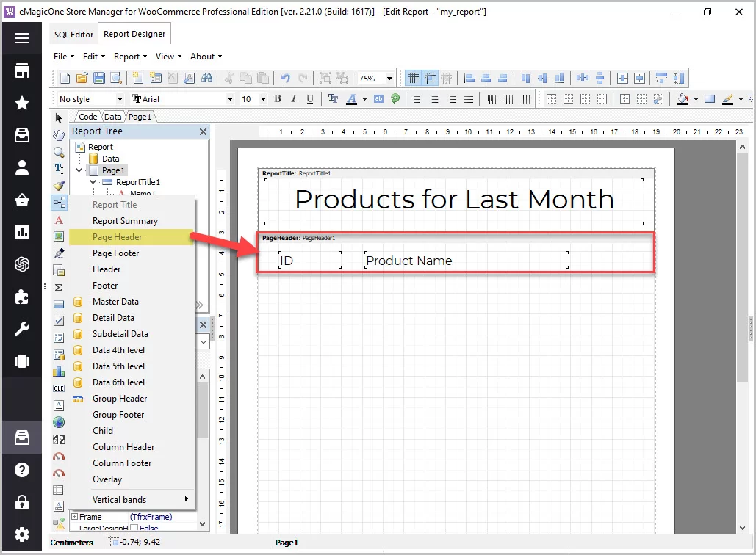Open the Arial font name dropdown

coord(230,99)
